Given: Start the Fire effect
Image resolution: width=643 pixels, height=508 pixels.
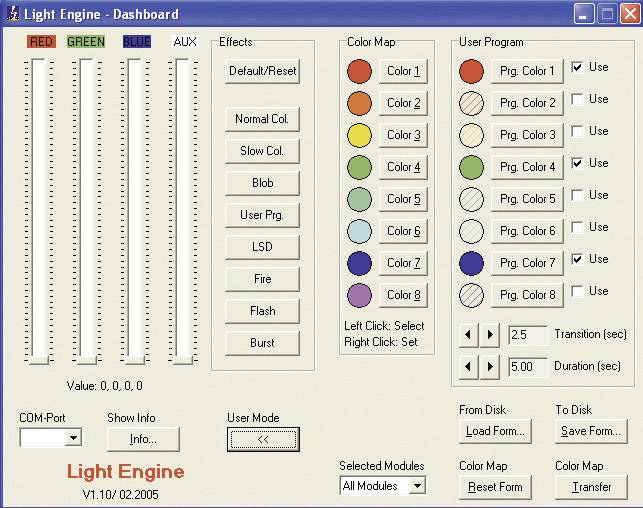Looking at the screenshot, I should click(262, 279).
